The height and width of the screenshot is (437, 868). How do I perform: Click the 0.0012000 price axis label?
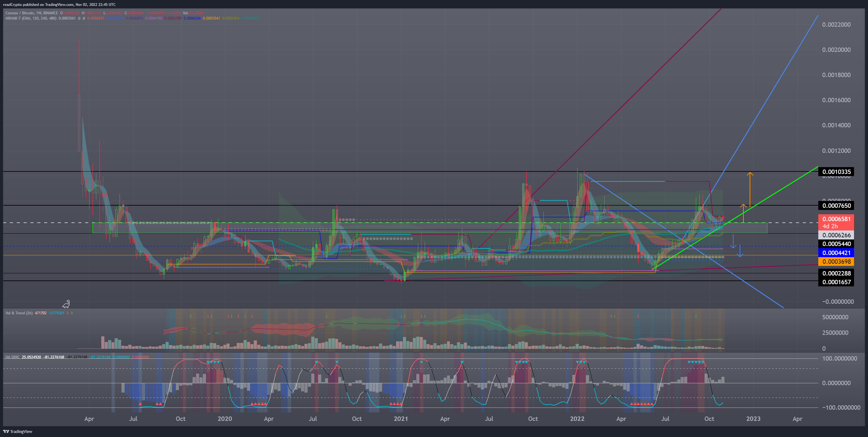click(x=836, y=151)
